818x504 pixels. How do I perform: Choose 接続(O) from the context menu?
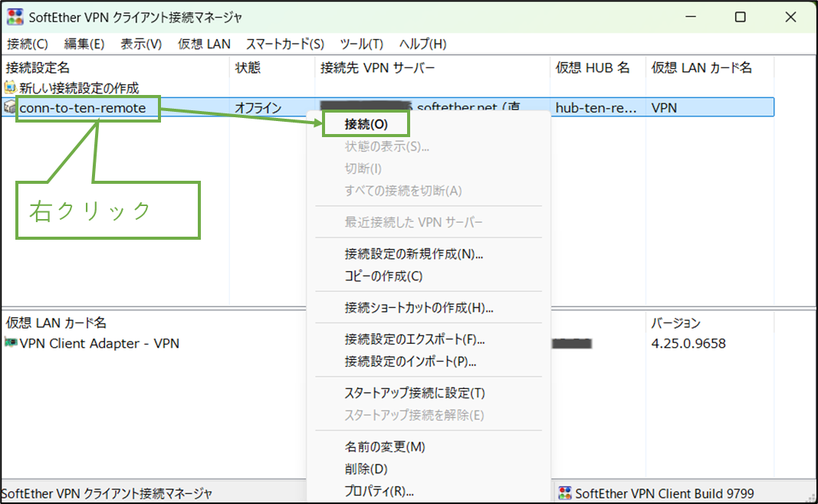[x=366, y=125]
